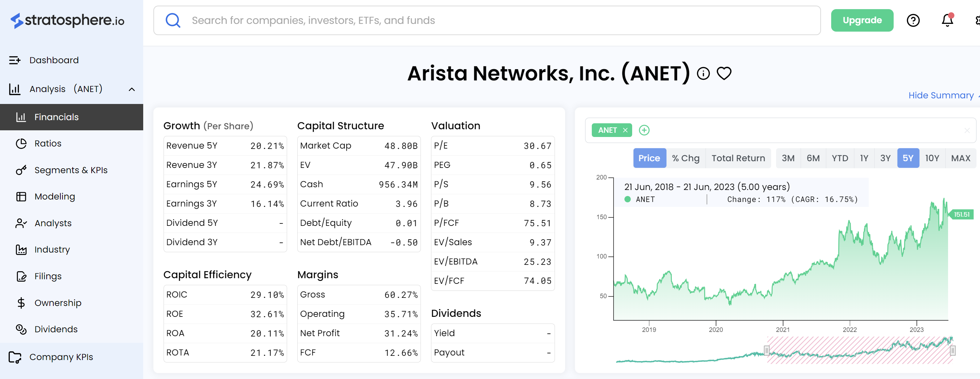
Task: Click left handle of chart range slider
Action: click(x=767, y=350)
